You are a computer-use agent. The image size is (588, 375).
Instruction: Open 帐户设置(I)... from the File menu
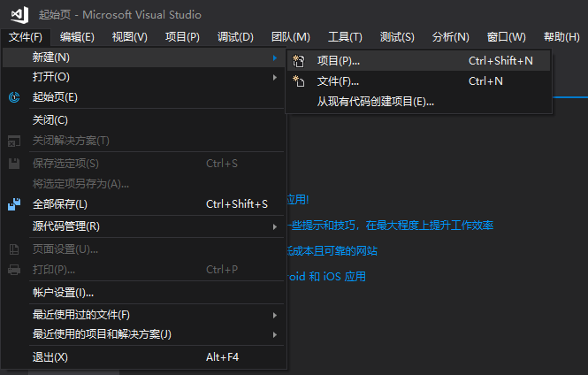143,293
